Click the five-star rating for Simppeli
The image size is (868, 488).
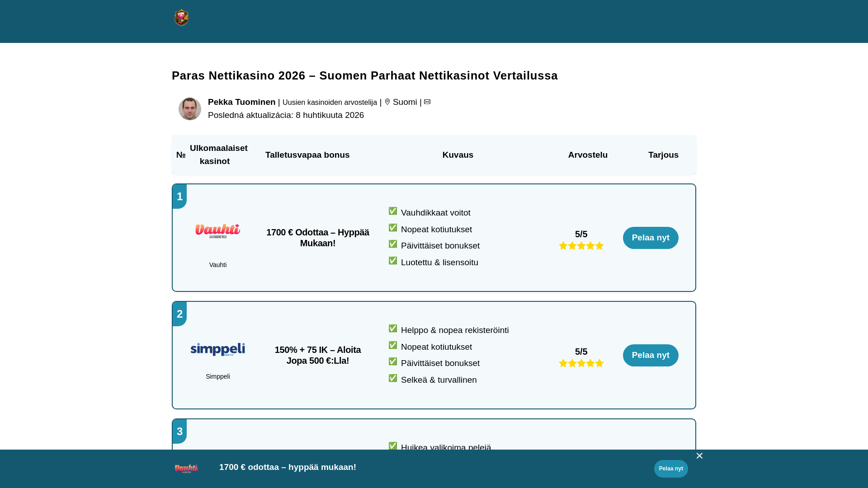pos(581,363)
